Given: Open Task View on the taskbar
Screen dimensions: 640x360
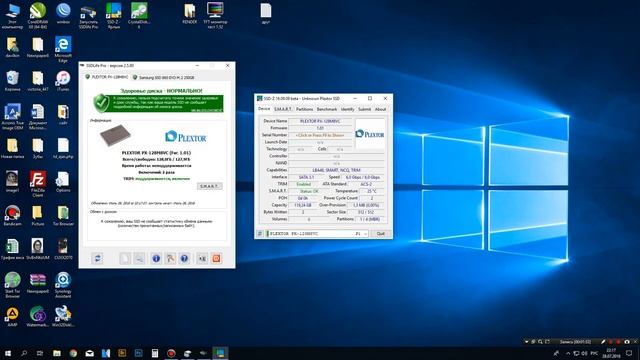Looking at the screenshot, I should click(x=40, y=353).
